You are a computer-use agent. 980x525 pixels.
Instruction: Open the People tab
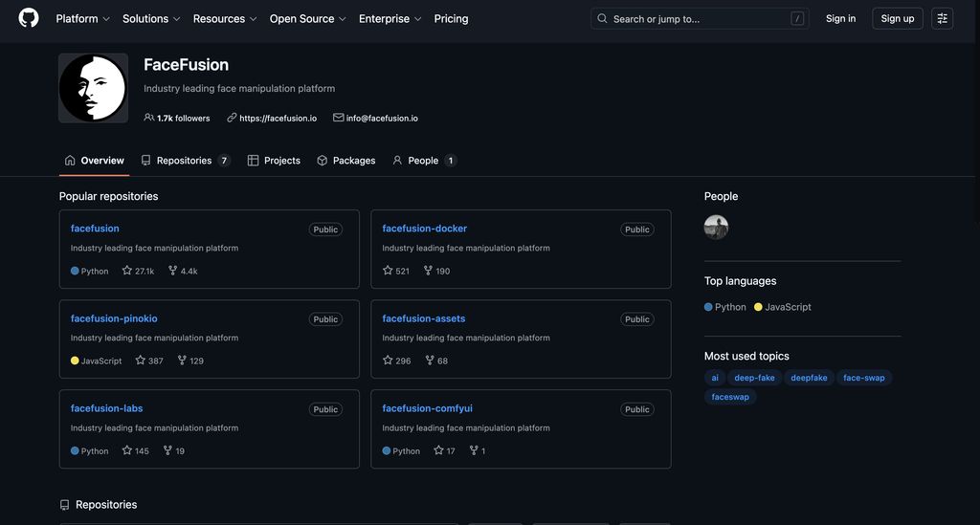tap(424, 161)
